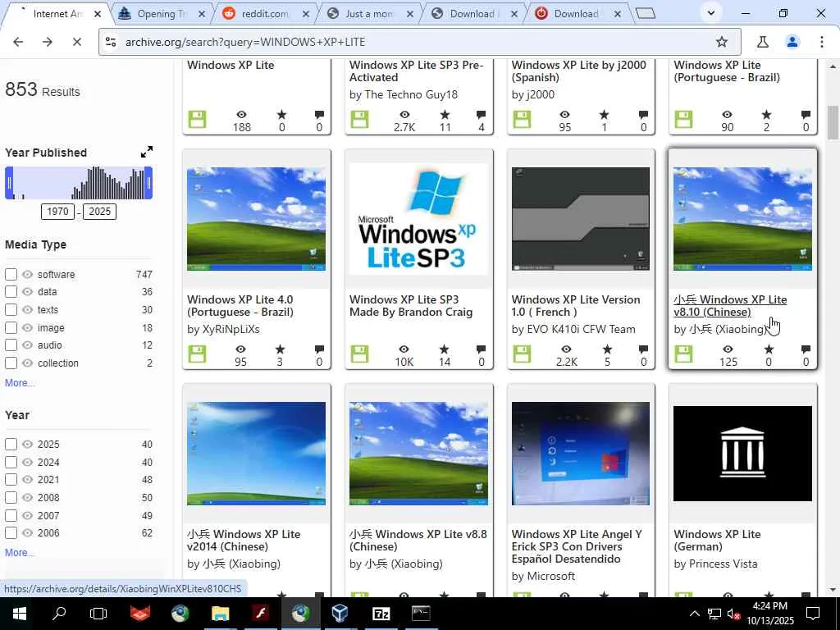This screenshot has height=630, width=840.
Task: Click right handle of year range slider
Action: 148,183
